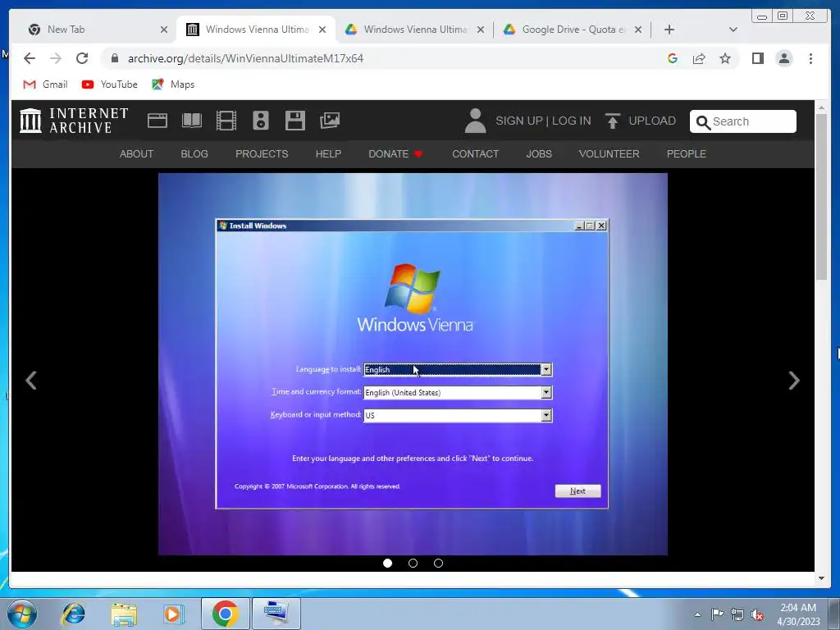This screenshot has width=840, height=630.
Task: Click the muted volume tray icon
Action: (757, 614)
